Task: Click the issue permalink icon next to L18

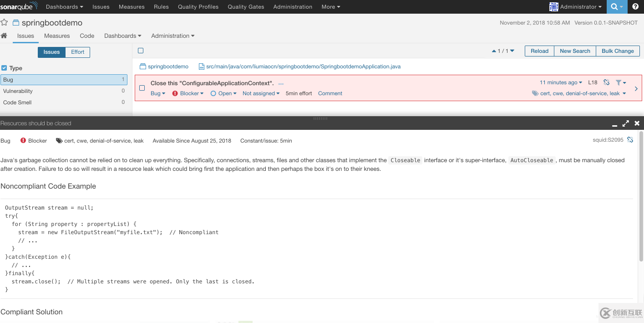Action: click(606, 82)
